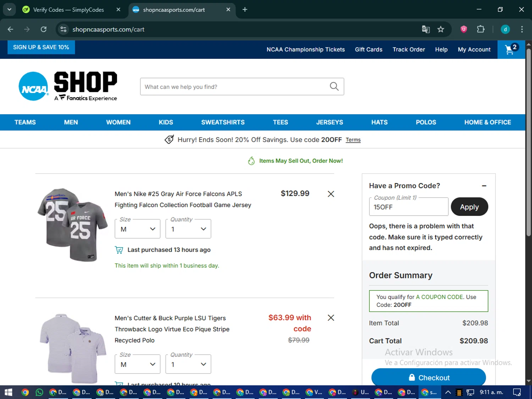Open the MEN category menu
532x399 pixels.
coord(71,122)
